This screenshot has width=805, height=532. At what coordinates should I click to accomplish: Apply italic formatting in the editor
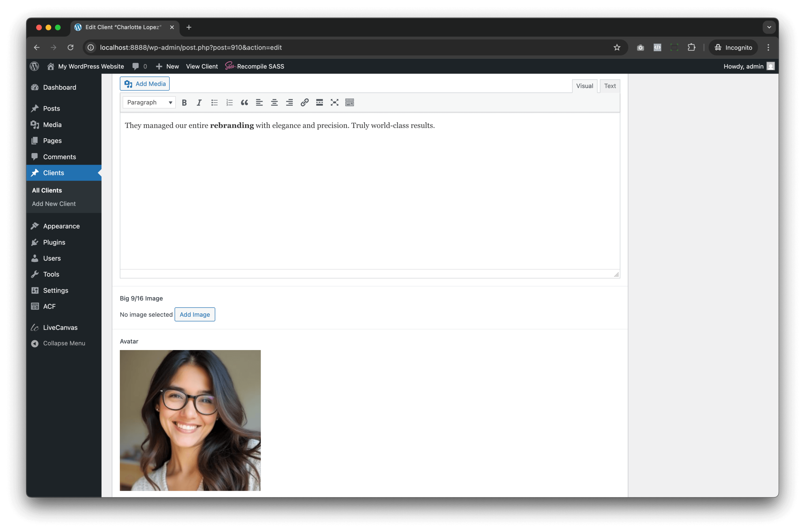coord(199,102)
